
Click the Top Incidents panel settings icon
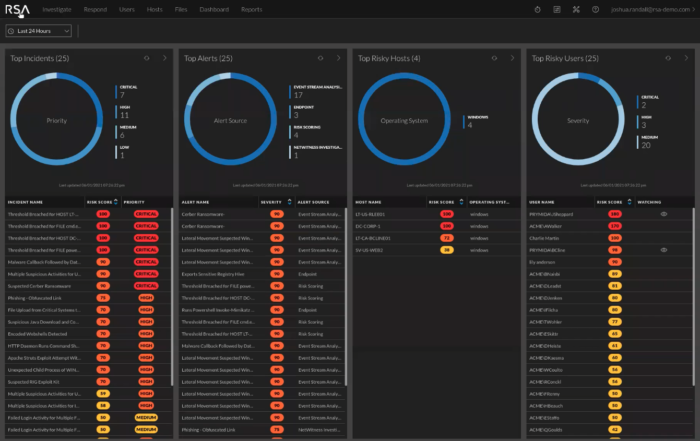[146, 58]
